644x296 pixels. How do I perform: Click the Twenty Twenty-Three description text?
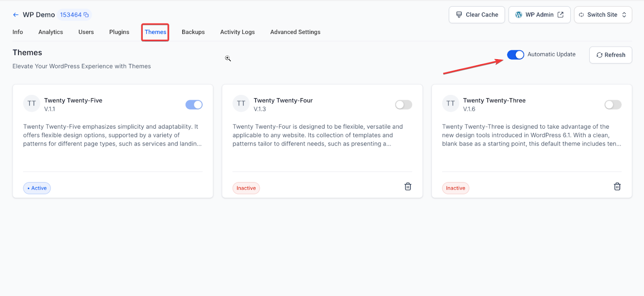tap(531, 135)
